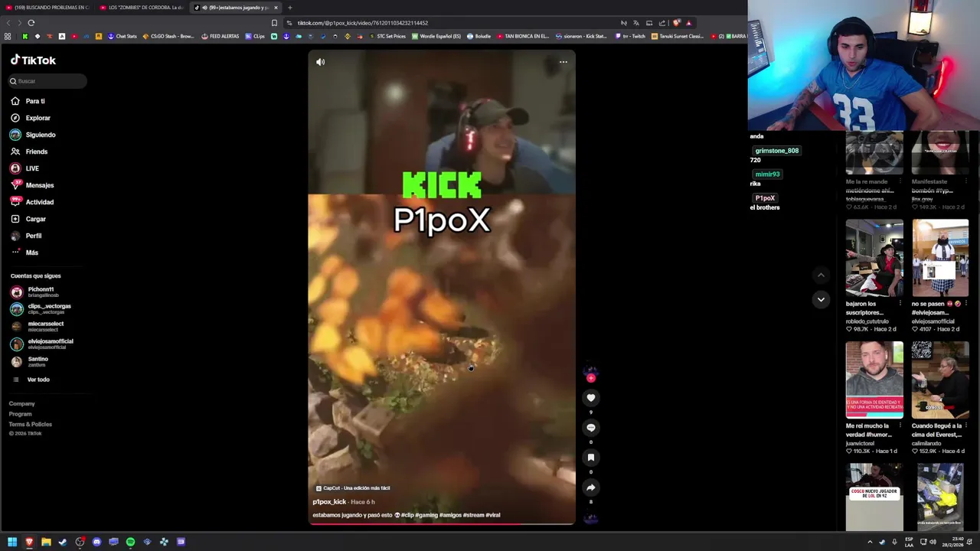Follow creator with red plus badge
The width and height of the screenshot is (980, 551).
pyautogui.click(x=590, y=377)
